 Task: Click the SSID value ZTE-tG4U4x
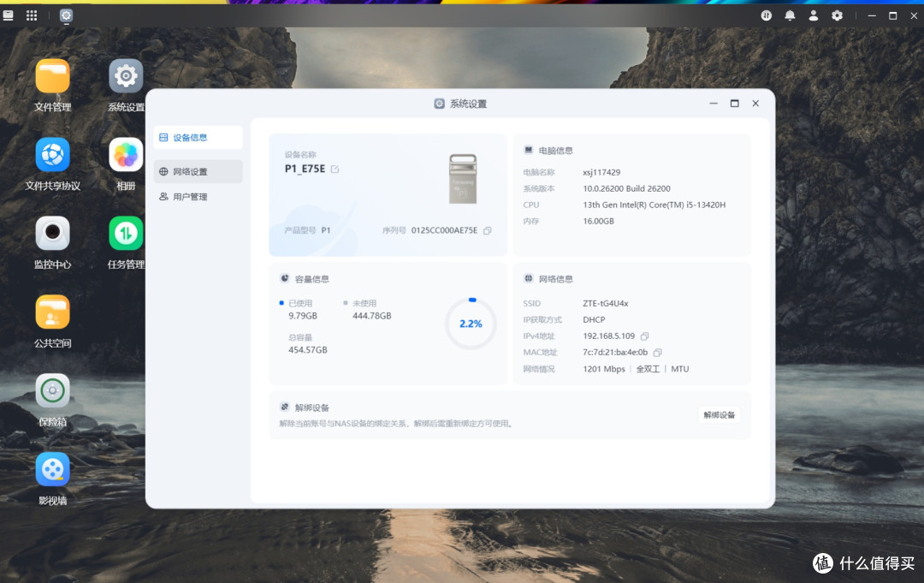605,304
